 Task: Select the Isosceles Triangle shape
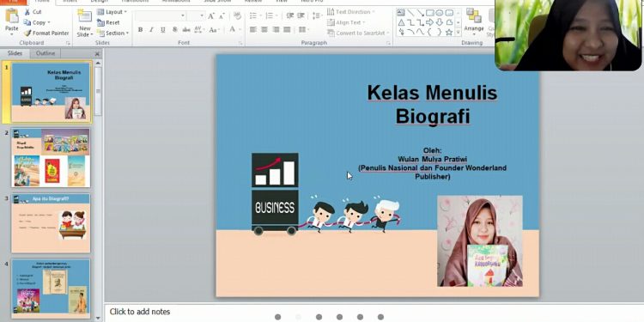pyautogui.click(x=401, y=22)
